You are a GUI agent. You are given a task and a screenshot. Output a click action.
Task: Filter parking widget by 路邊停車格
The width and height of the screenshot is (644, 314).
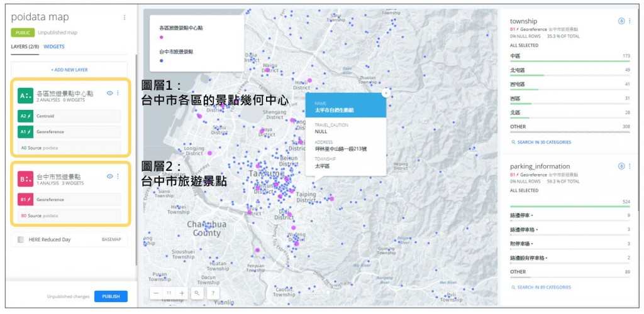(x=570, y=230)
